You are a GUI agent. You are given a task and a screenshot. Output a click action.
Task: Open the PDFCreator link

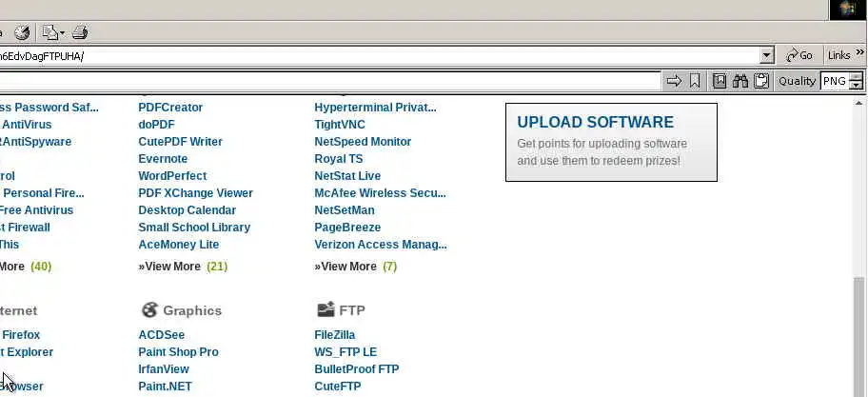(x=170, y=108)
